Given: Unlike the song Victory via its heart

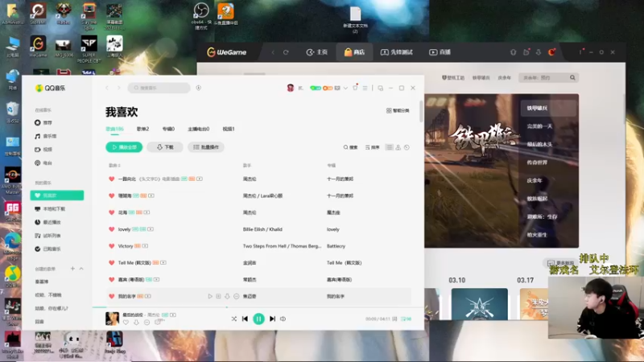Looking at the screenshot, I should click(111, 246).
